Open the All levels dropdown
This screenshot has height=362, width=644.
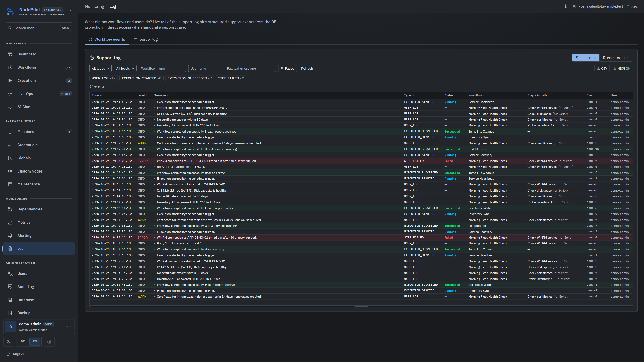pos(125,68)
